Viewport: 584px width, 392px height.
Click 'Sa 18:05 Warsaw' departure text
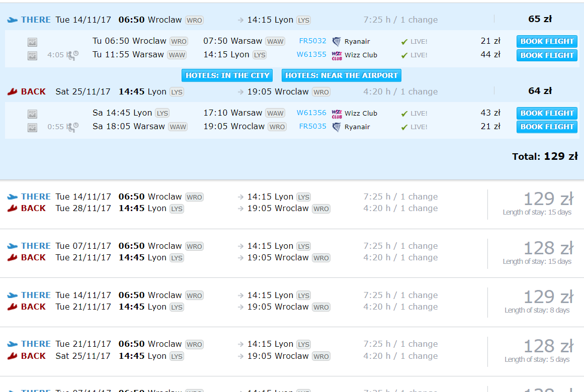[x=128, y=127]
